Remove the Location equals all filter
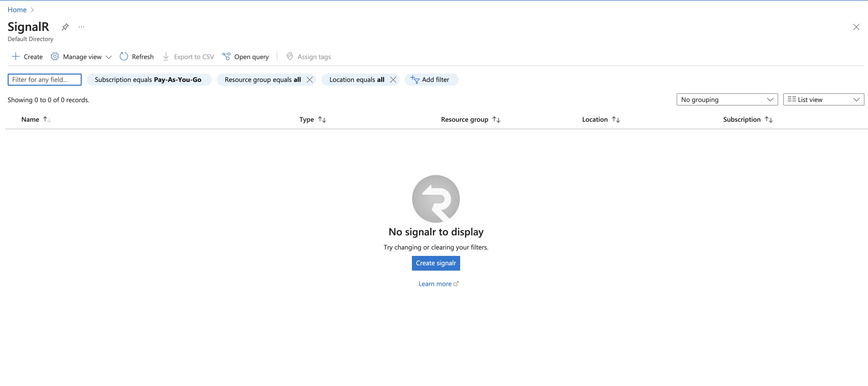The height and width of the screenshot is (386, 868). 393,79
